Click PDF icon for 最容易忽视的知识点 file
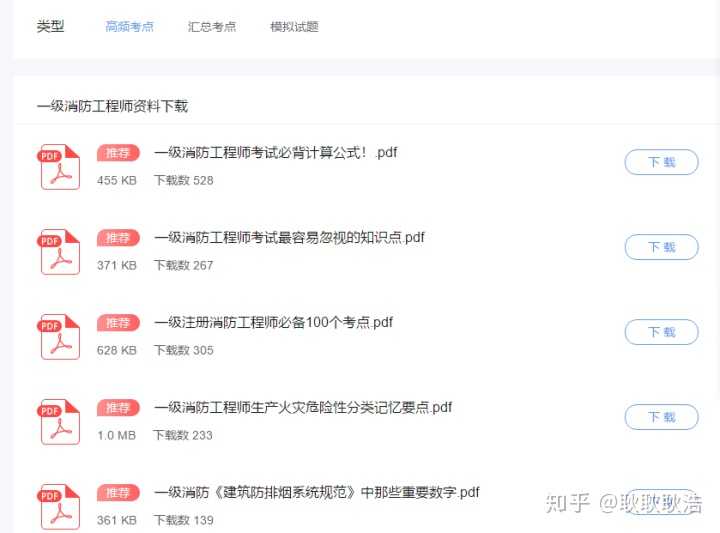This screenshot has height=533, width=720. click(x=59, y=252)
